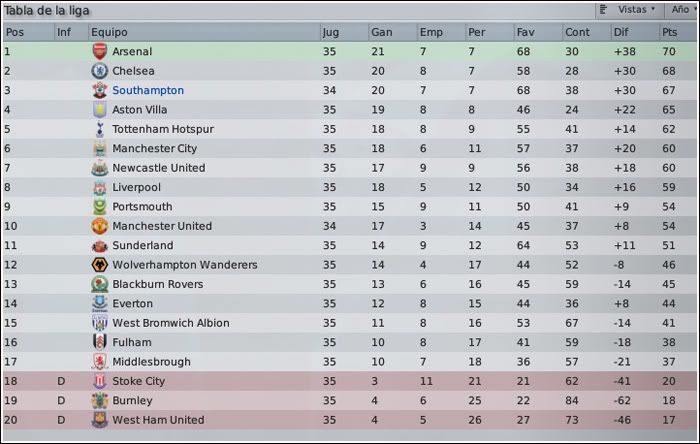Open the Año dropdown selector

click(683, 9)
